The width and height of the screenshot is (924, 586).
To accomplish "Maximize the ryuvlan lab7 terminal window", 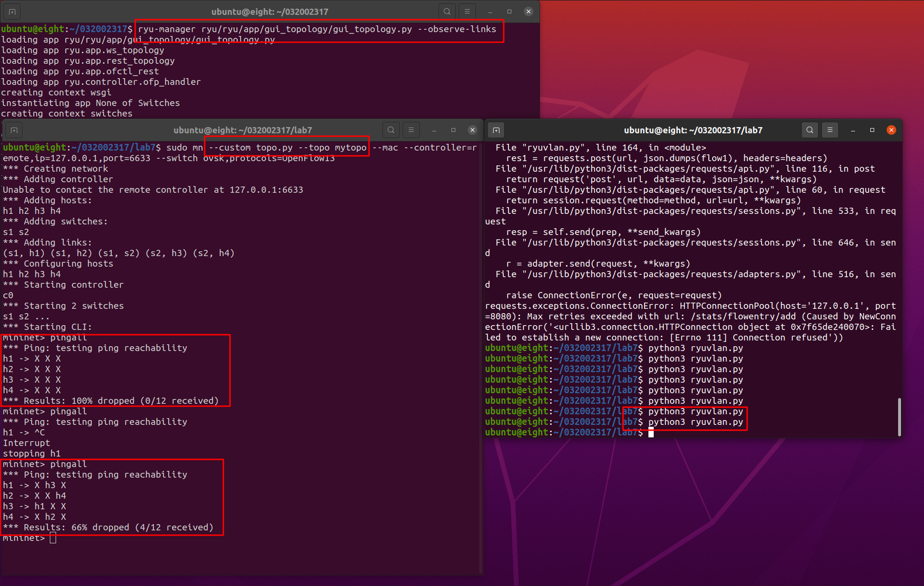I will [872, 130].
